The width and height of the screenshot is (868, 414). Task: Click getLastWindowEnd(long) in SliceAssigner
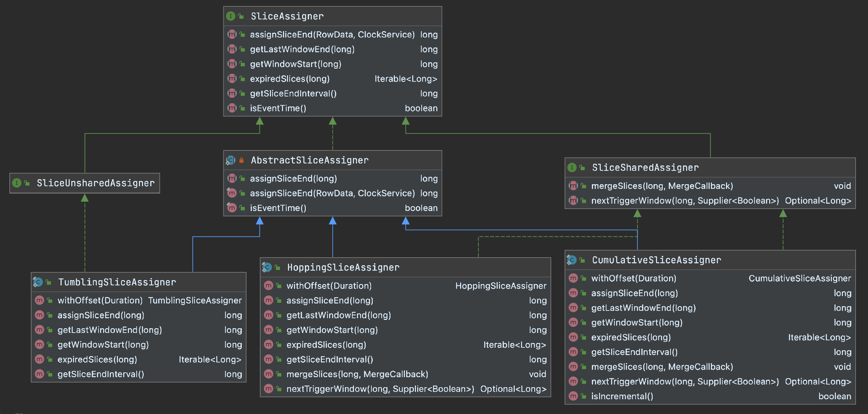302,49
